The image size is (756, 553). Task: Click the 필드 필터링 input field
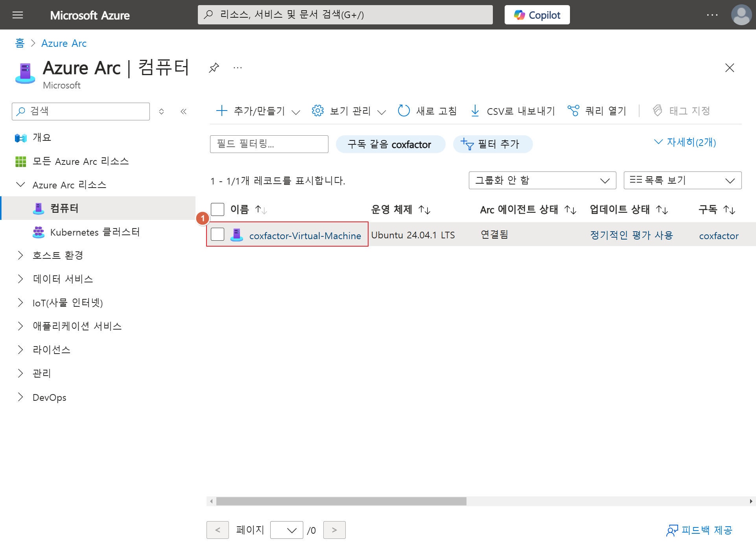269,144
